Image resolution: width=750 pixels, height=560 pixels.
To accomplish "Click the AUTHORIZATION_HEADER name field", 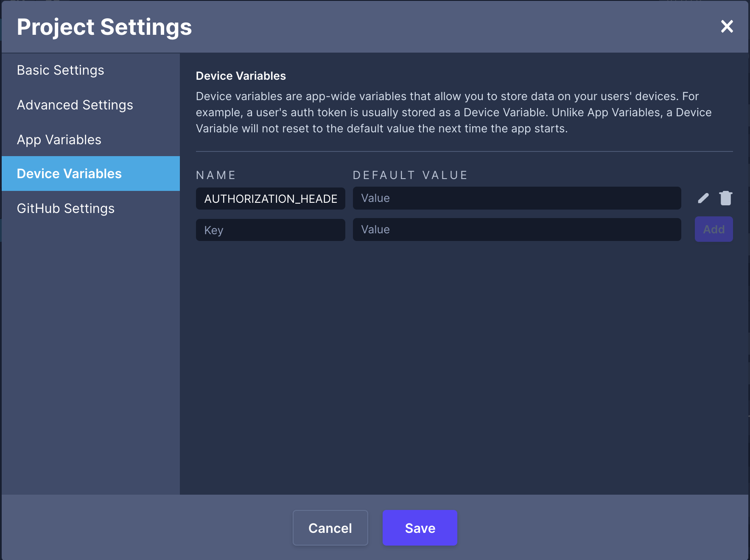I will click(271, 199).
